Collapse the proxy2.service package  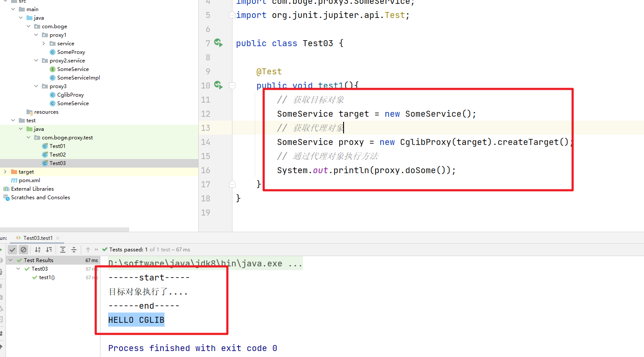[x=36, y=60]
